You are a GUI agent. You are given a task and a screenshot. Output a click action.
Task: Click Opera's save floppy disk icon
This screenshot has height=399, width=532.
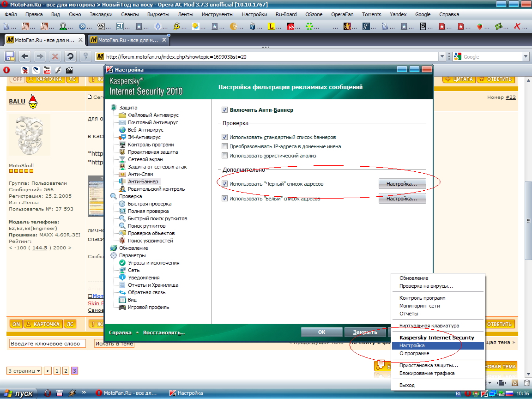pyautogui.click(x=10, y=56)
